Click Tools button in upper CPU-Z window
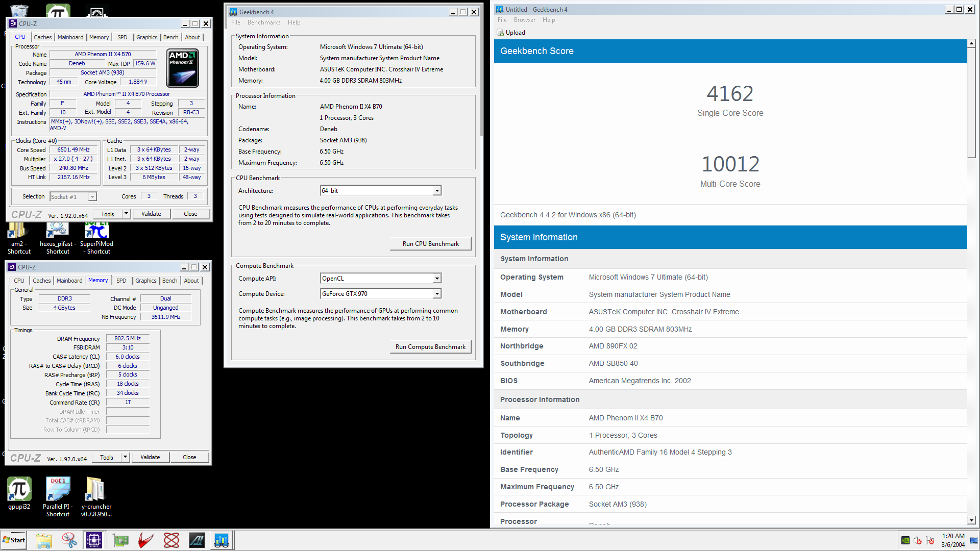Image resolution: width=980 pixels, height=551 pixels. (108, 214)
